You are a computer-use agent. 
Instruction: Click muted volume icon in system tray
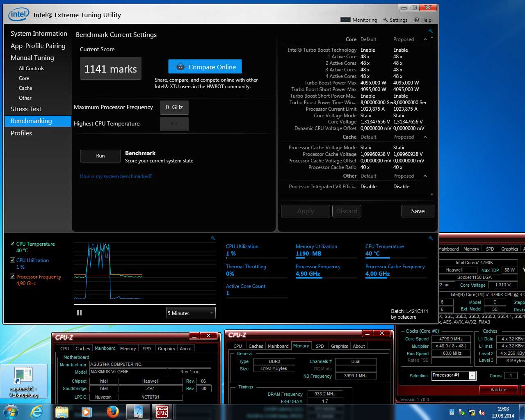(x=482, y=412)
